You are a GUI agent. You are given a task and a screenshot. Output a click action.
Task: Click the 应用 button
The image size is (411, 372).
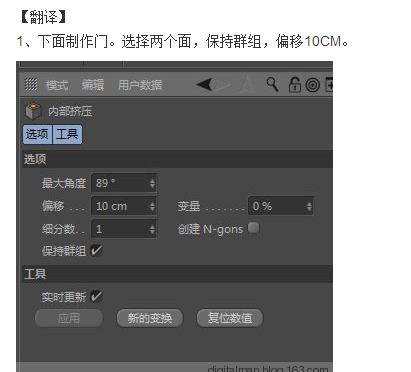click(69, 318)
